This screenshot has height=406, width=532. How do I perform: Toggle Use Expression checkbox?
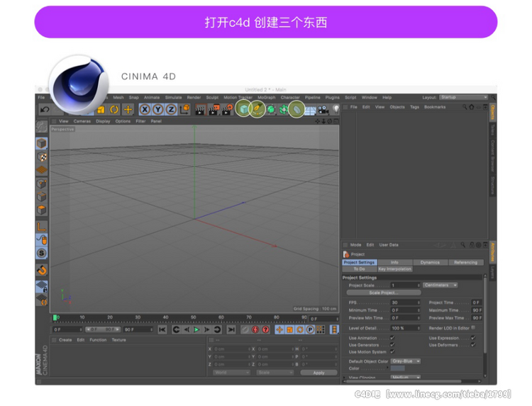coord(473,338)
